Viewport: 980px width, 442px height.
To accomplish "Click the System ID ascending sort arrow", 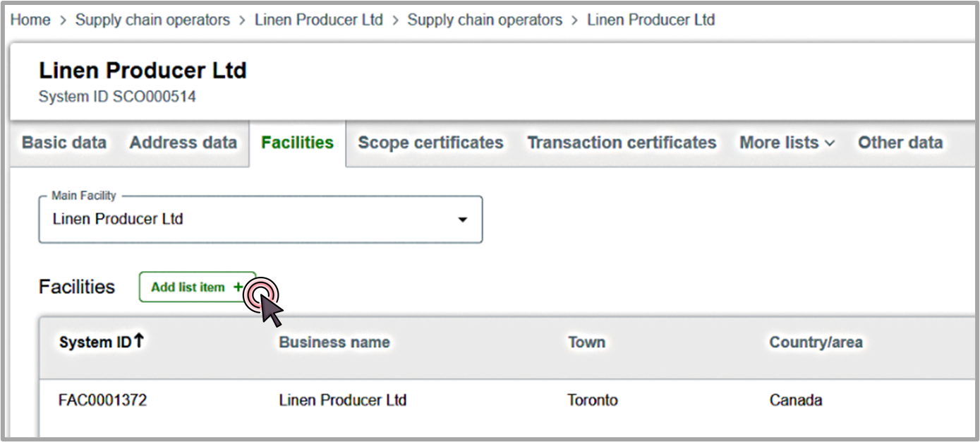I will (139, 341).
